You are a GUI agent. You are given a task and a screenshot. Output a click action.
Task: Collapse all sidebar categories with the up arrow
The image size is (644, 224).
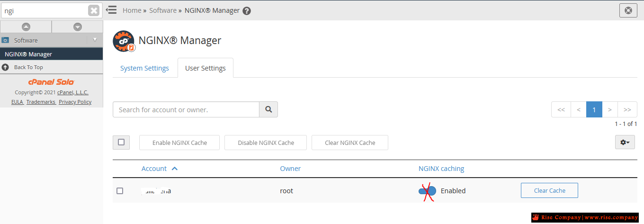pos(26,27)
